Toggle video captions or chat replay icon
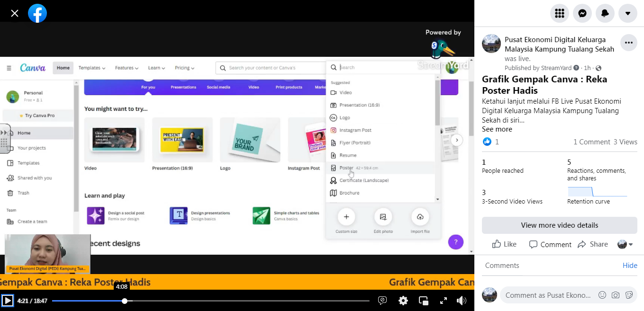 383,301
